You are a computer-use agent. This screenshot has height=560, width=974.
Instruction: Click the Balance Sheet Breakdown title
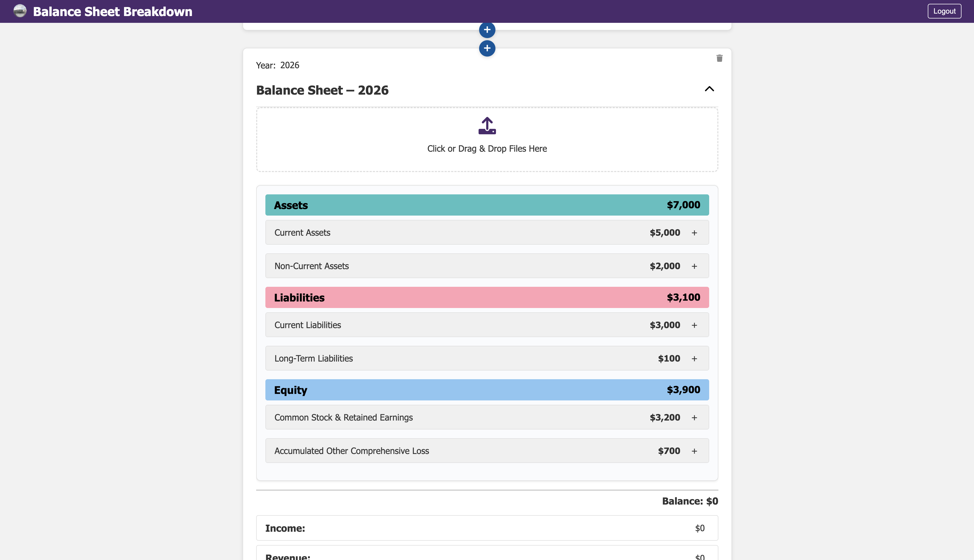pyautogui.click(x=113, y=11)
